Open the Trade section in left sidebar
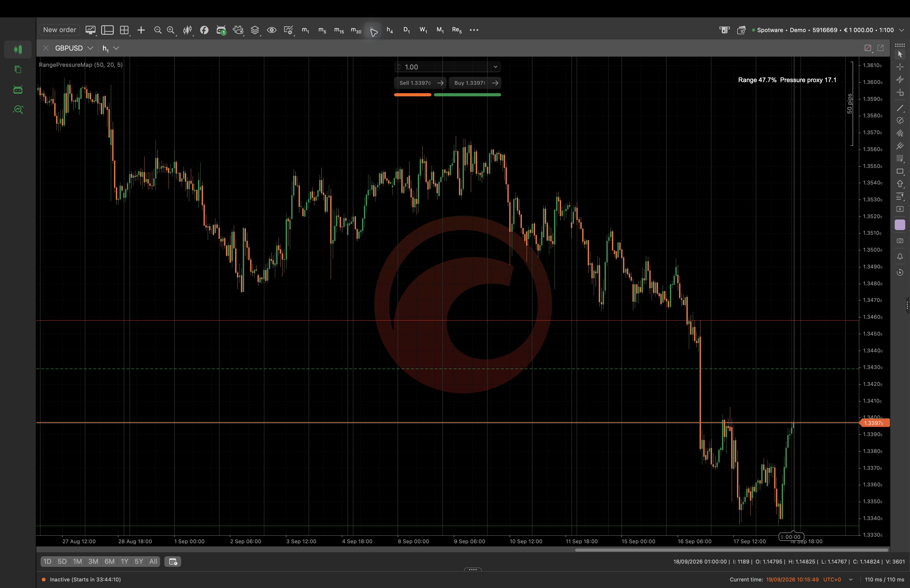This screenshot has width=910, height=588. [18, 49]
